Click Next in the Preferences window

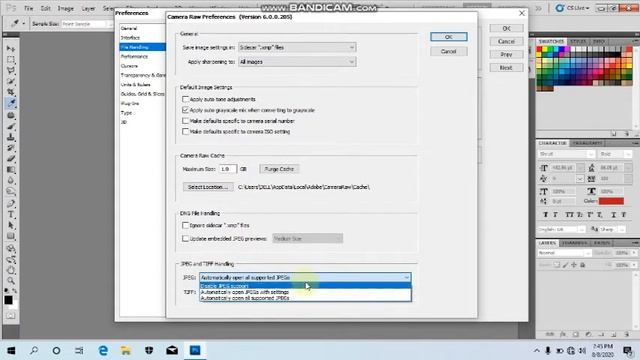(x=506, y=68)
